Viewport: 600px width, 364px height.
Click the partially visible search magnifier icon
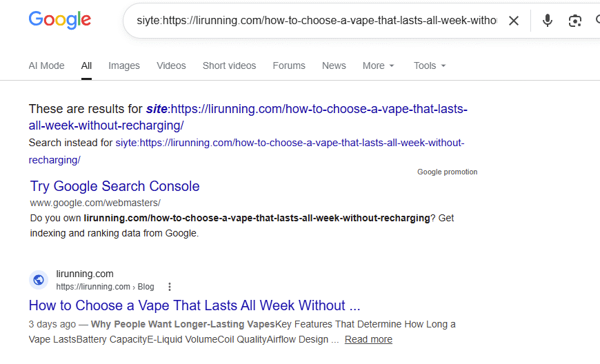598,20
